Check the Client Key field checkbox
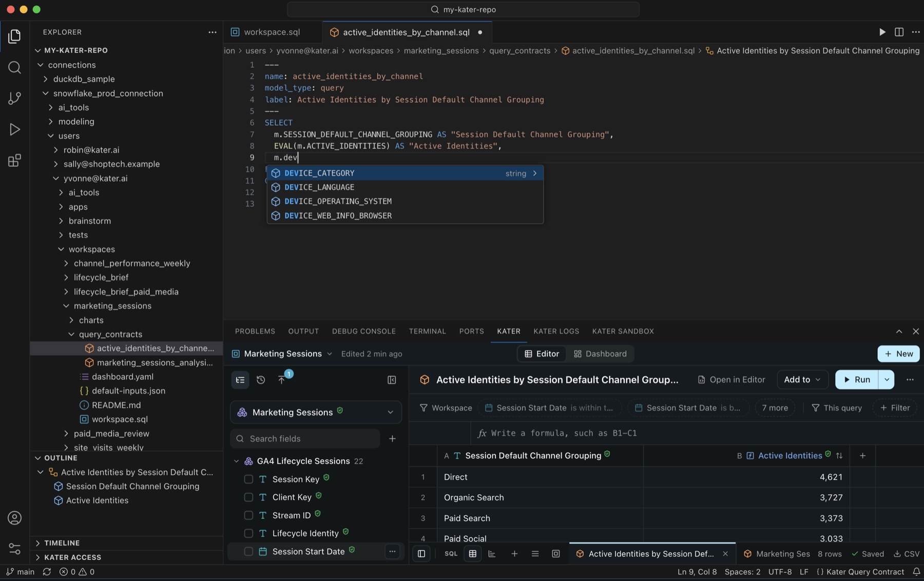Image resolution: width=924 pixels, height=581 pixels. point(248,497)
